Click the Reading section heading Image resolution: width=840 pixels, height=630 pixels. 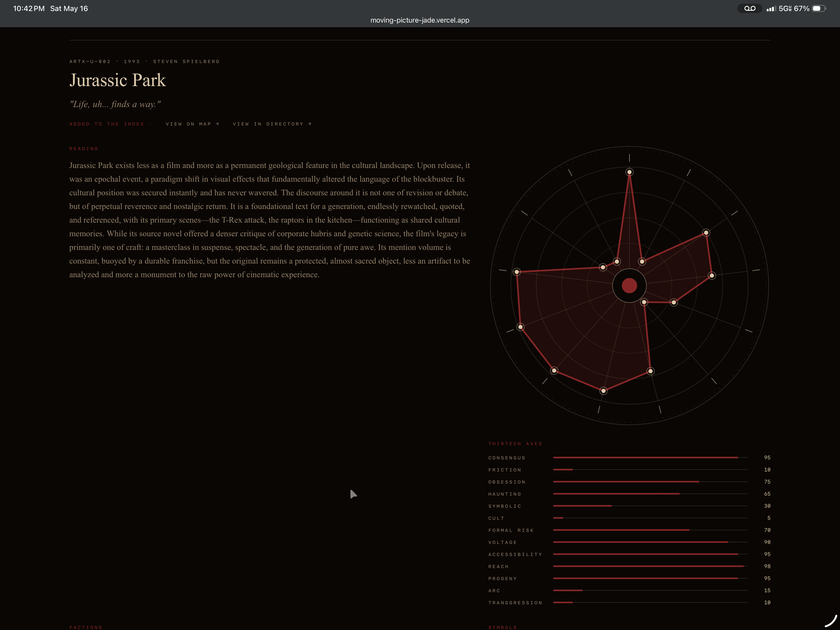click(x=83, y=149)
